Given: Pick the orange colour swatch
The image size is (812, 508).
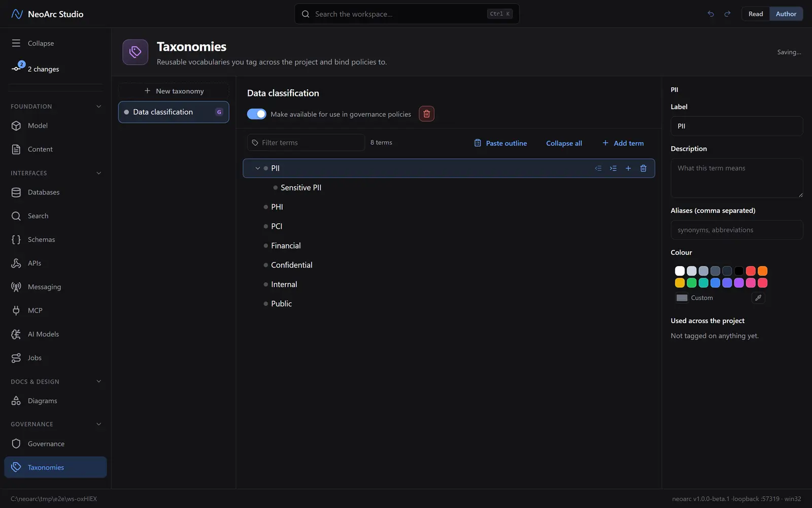Looking at the screenshot, I should tap(762, 271).
